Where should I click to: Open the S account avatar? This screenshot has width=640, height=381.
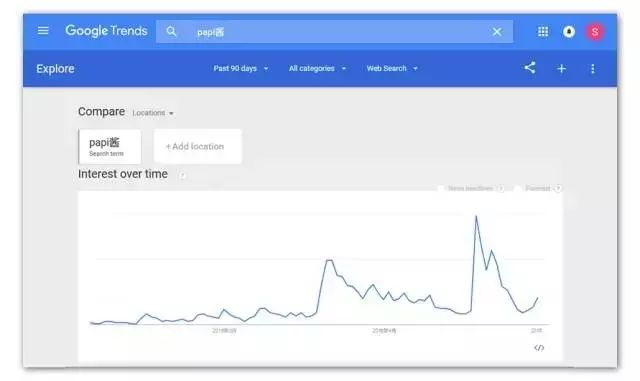coord(595,32)
